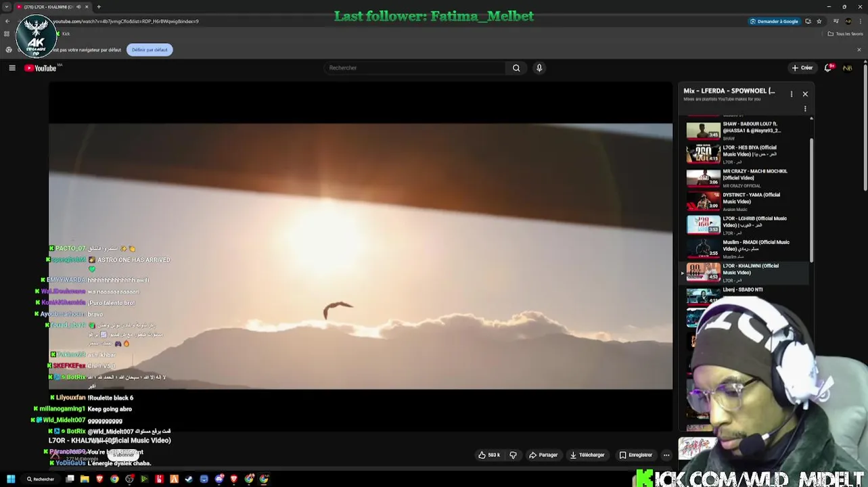Viewport: 868px width, 487px height.
Task: Start voice search with microphone icon
Action: click(539, 68)
